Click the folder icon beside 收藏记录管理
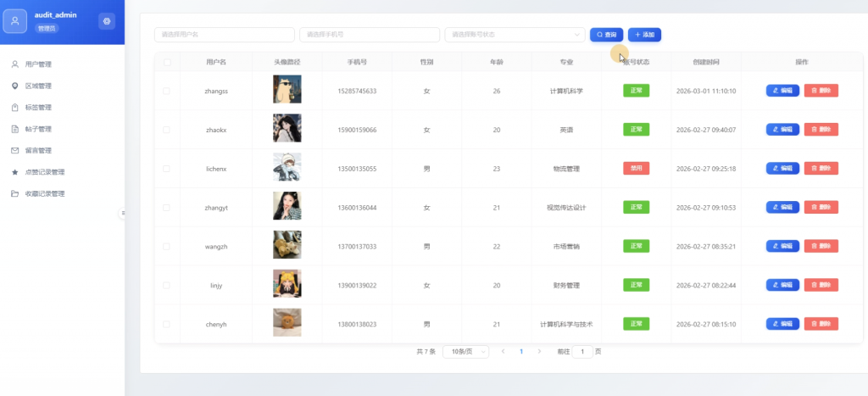This screenshot has height=396, width=868. tap(15, 194)
